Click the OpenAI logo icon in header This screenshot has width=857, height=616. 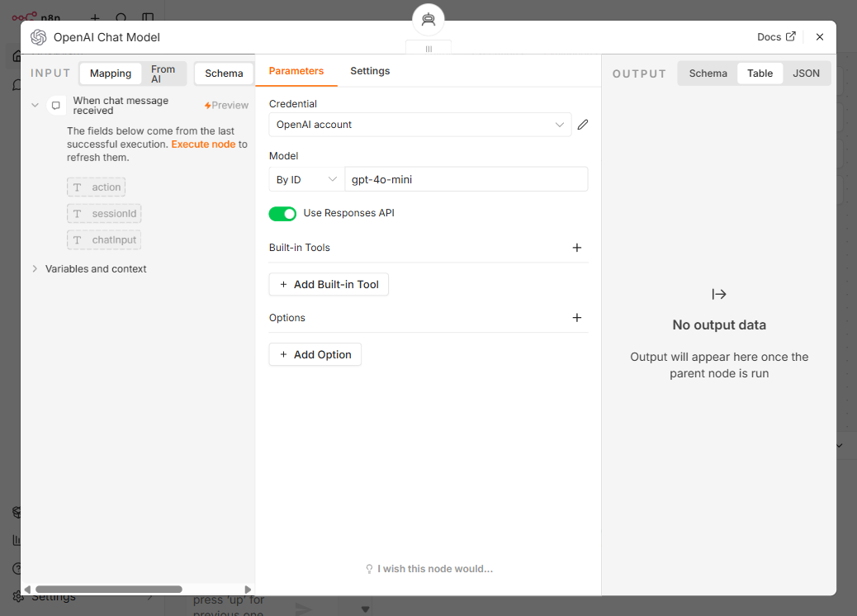coord(38,37)
